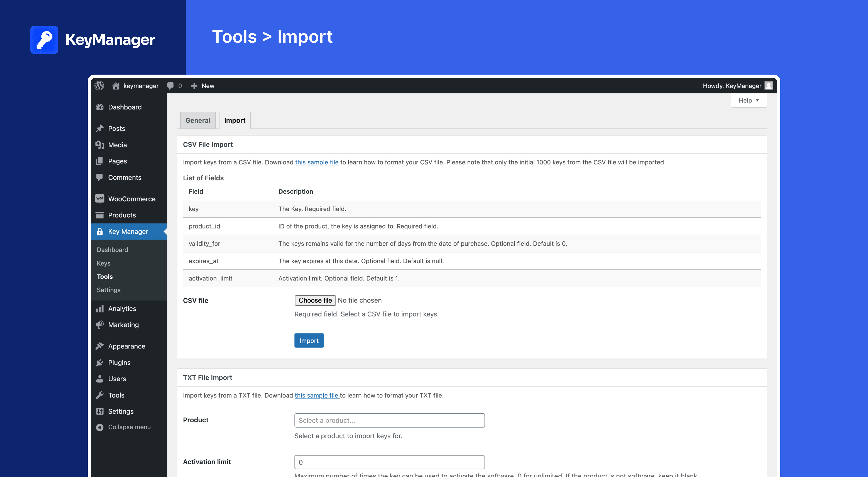Select the Import tab

point(235,120)
